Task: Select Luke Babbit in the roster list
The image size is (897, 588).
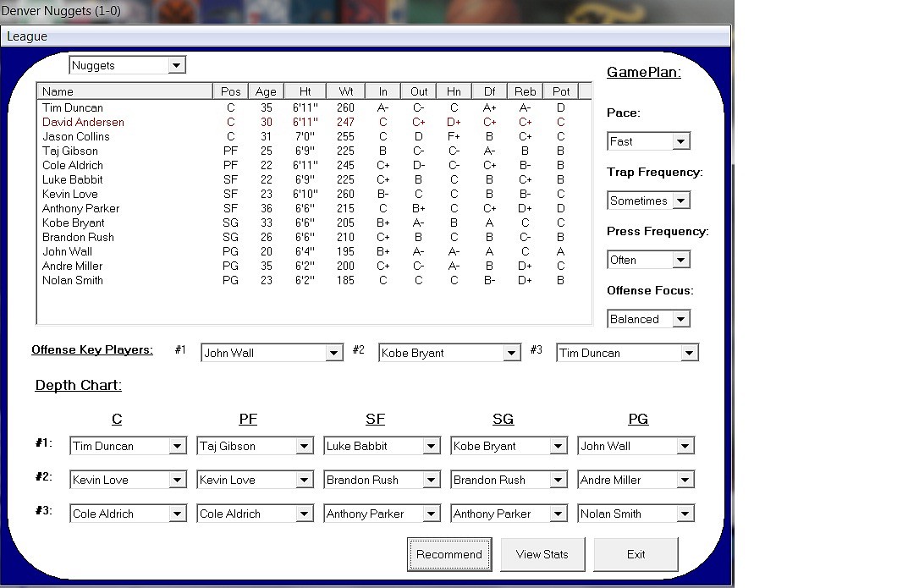Action: [314, 179]
